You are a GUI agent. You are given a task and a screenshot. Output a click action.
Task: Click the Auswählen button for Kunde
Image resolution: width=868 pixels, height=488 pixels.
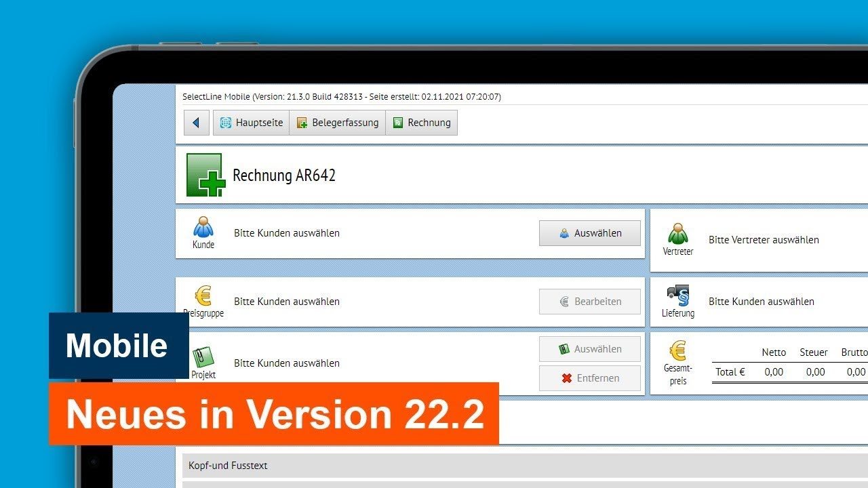click(x=590, y=233)
